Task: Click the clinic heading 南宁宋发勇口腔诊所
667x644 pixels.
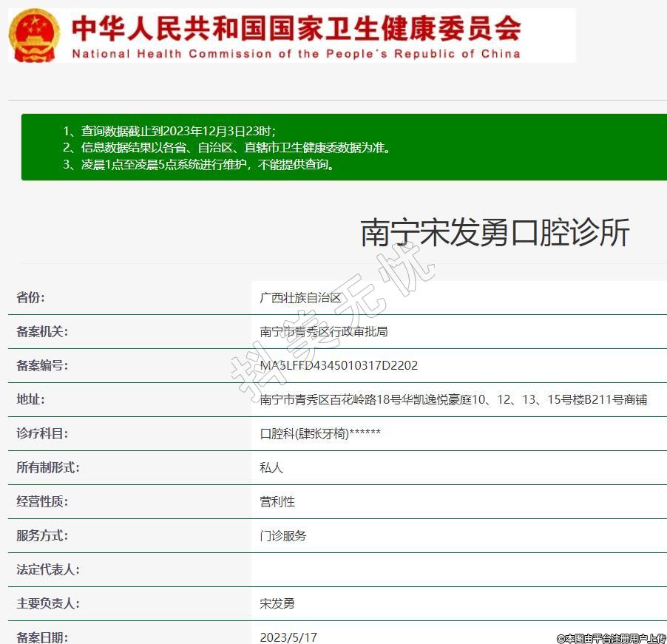Action: 495,233
